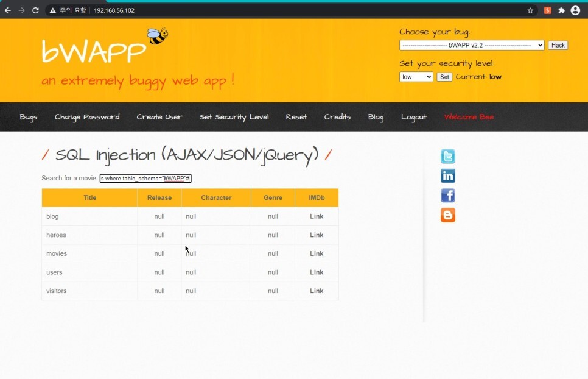Viewport: 588px width, 379px height.
Task: Bookmark this page with star icon
Action: [x=530, y=10]
